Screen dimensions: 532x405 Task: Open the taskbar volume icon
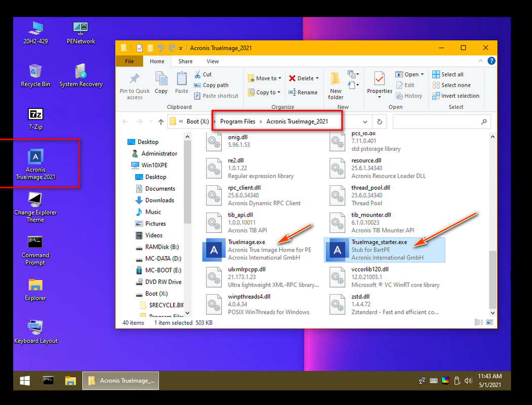469,381
